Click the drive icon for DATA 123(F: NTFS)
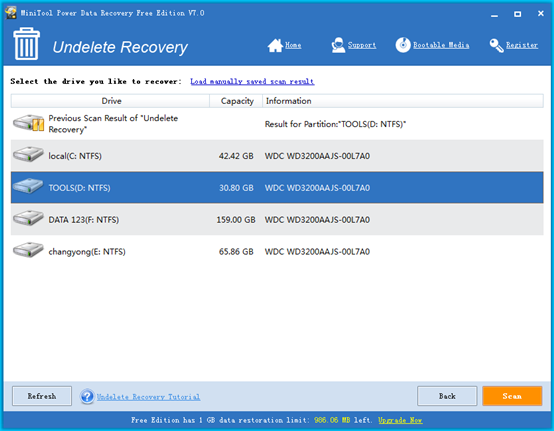This screenshot has height=431, width=554. pos(28,218)
